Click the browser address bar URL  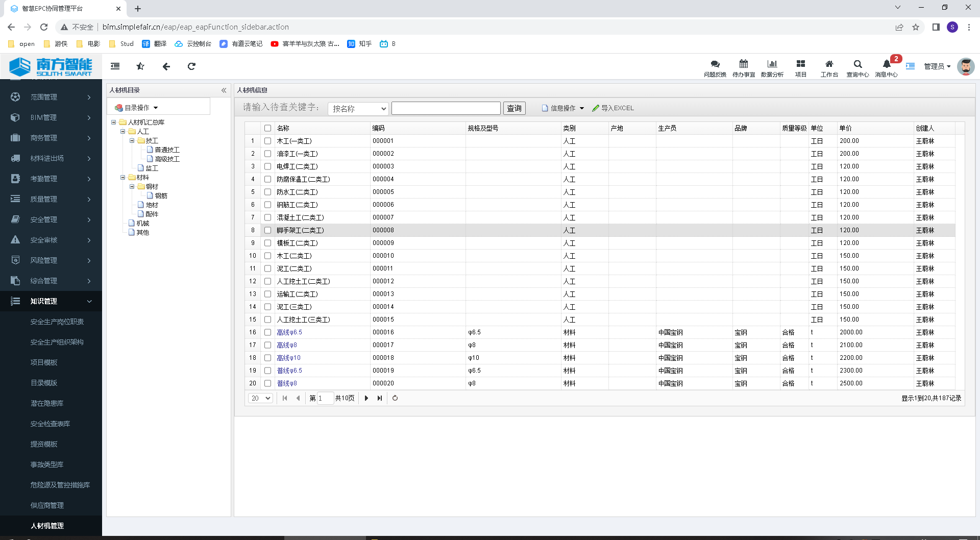click(195, 27)
